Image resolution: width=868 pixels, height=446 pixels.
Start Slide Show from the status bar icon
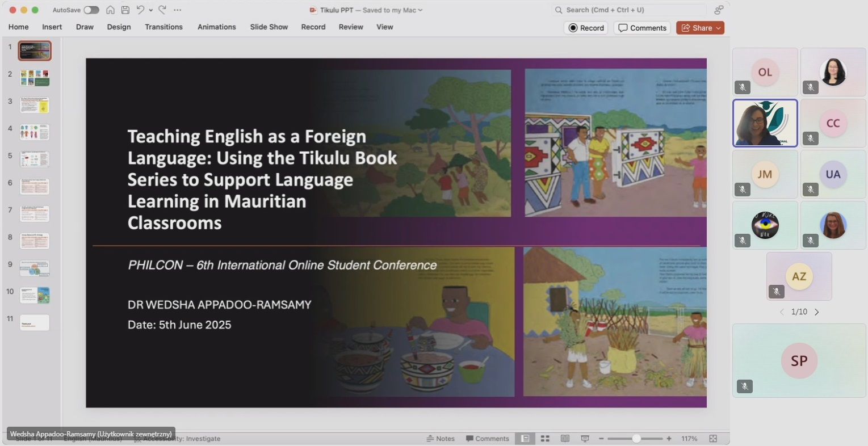click(x=585, y=439)
